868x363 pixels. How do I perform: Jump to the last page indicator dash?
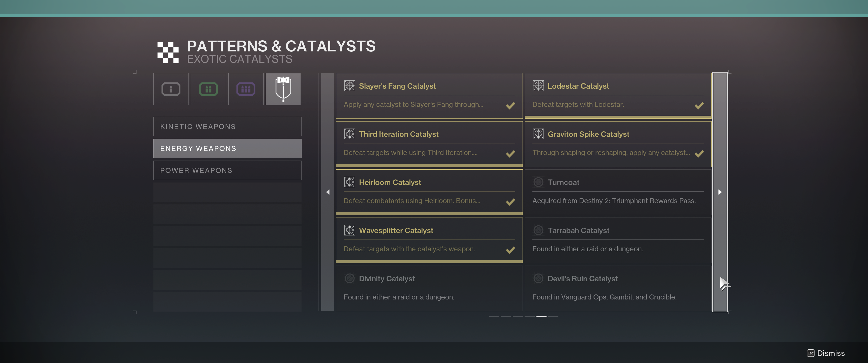click(x=553, y=317)
